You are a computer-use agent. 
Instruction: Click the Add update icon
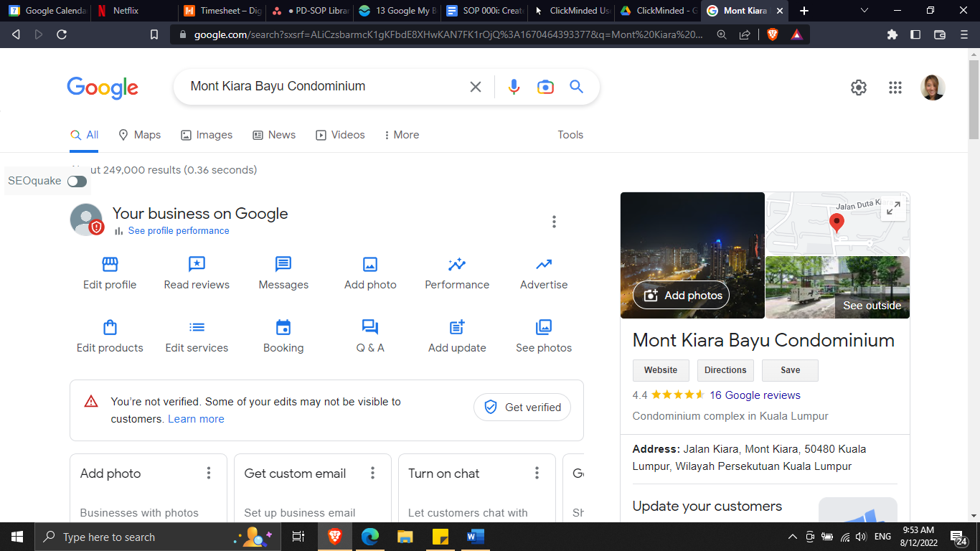(x=457, y=327)
